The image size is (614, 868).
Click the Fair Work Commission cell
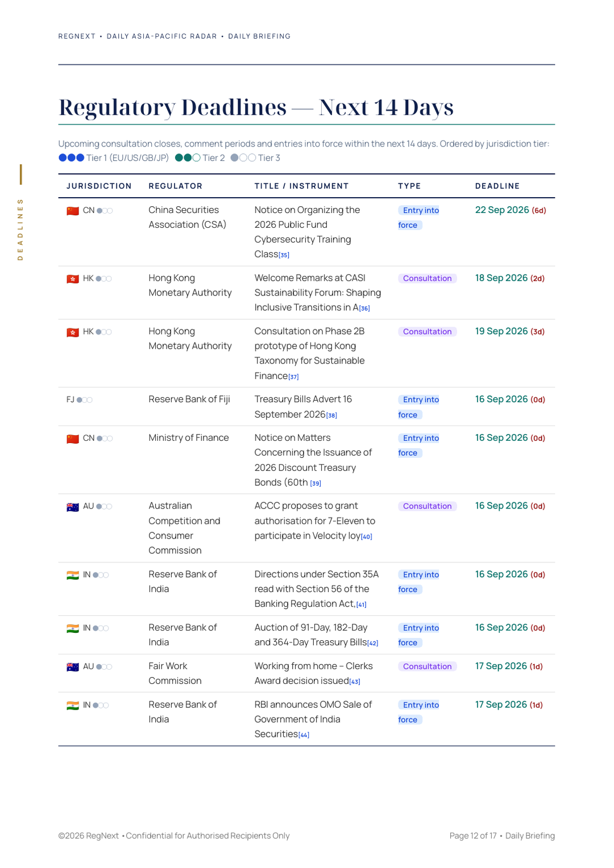point(175,674)
